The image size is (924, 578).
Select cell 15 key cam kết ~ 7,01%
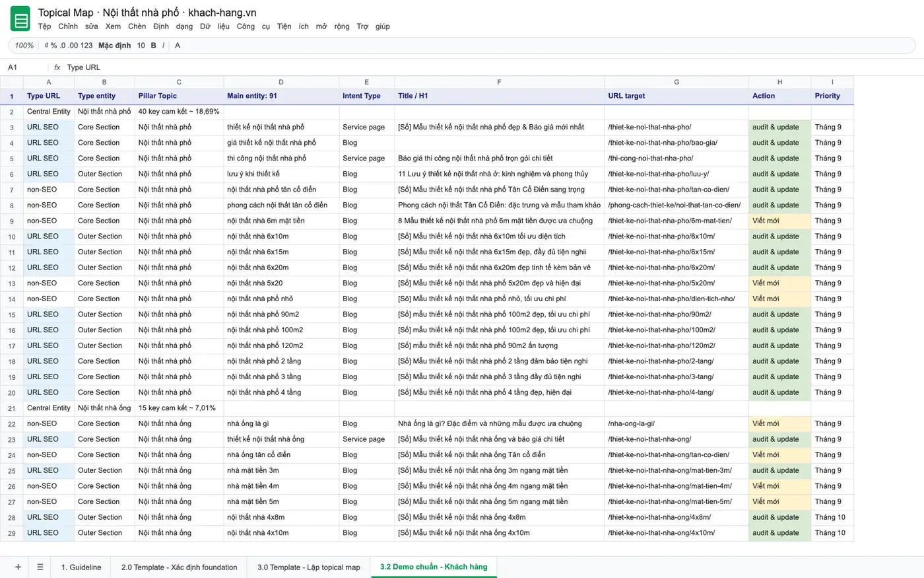(179, 408)
